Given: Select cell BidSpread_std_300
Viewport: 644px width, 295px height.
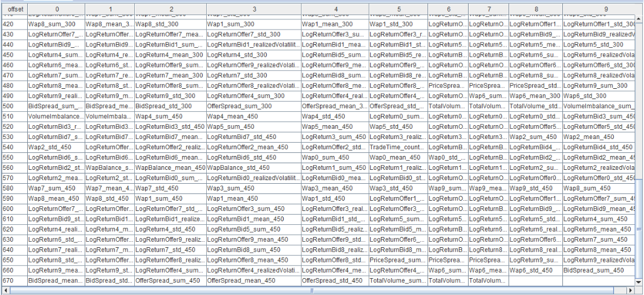Looking at the screenshot, I should (171, 106).
